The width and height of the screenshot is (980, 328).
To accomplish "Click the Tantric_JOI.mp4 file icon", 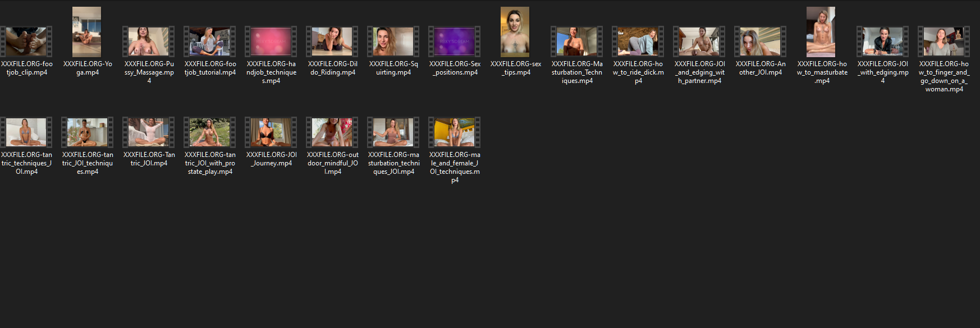I will point(149,132).
